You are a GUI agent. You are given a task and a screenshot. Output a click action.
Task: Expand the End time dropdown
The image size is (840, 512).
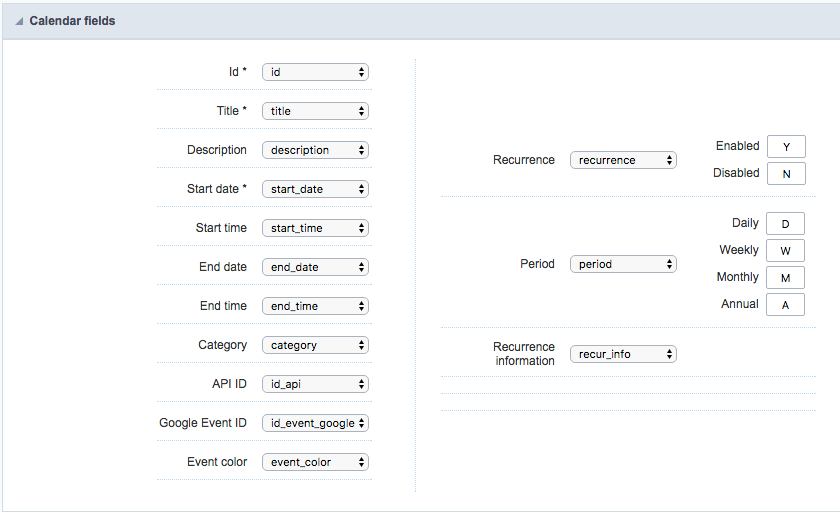pyautogui.click(x=315, y=306)
